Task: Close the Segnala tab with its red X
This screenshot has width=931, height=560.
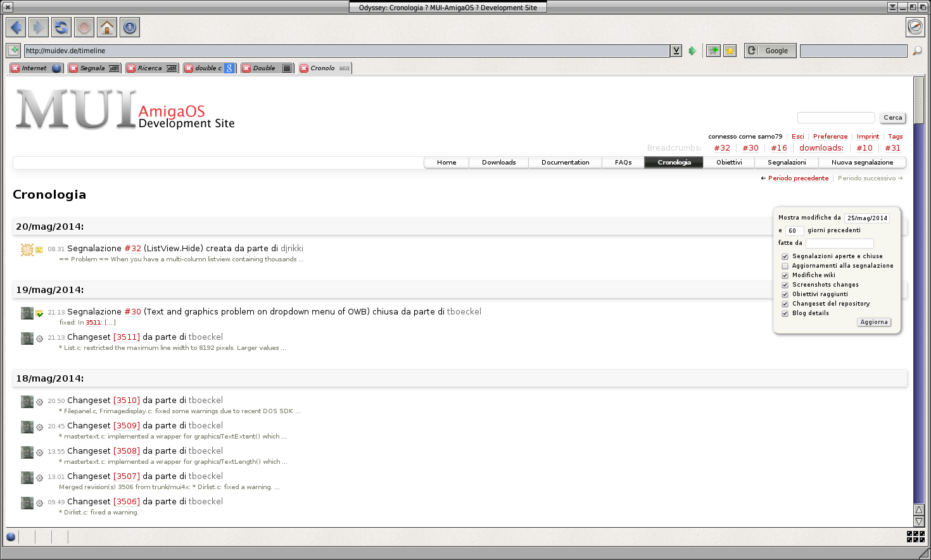Action: (x=73, y=68)
